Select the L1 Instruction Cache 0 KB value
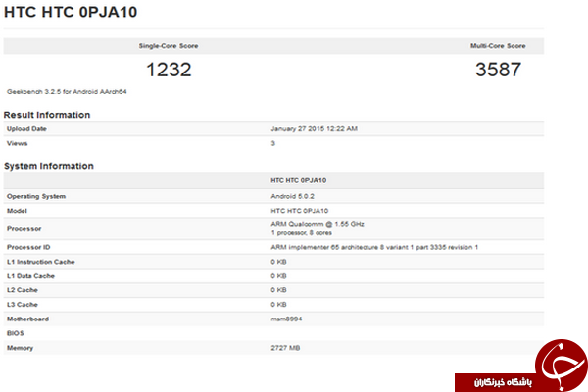Screen dimensions: 588x392 (x=278, y=262)
